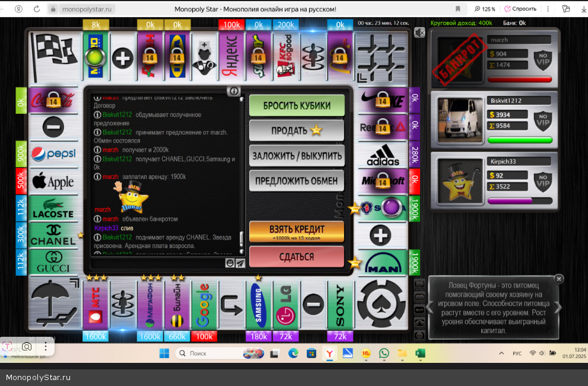Send the chat message with paper plane
588x386 pixels.
pyautogui.click(x=240, y=263)
